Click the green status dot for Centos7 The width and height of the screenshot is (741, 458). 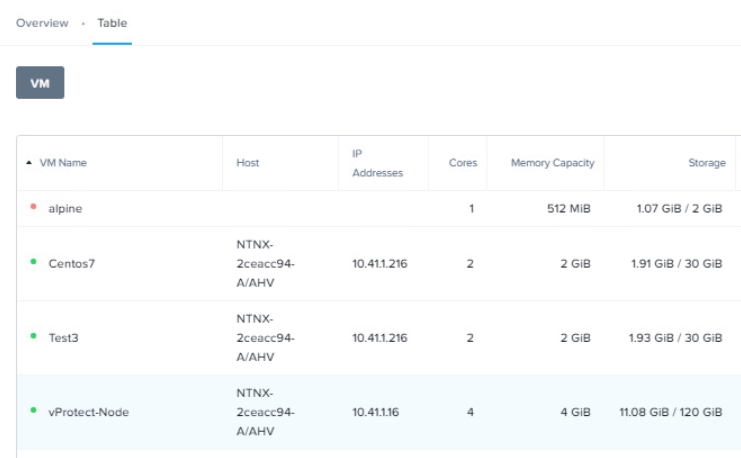coord(33,263)
